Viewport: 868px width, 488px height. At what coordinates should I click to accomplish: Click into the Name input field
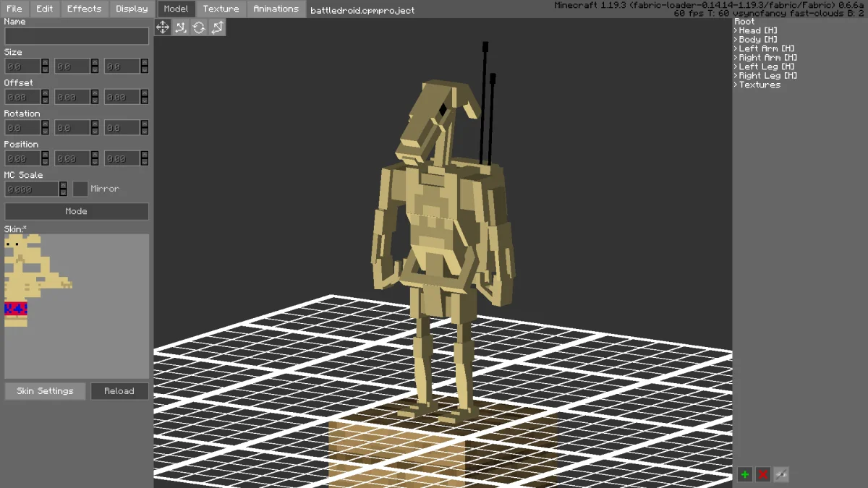coord(77,36)
